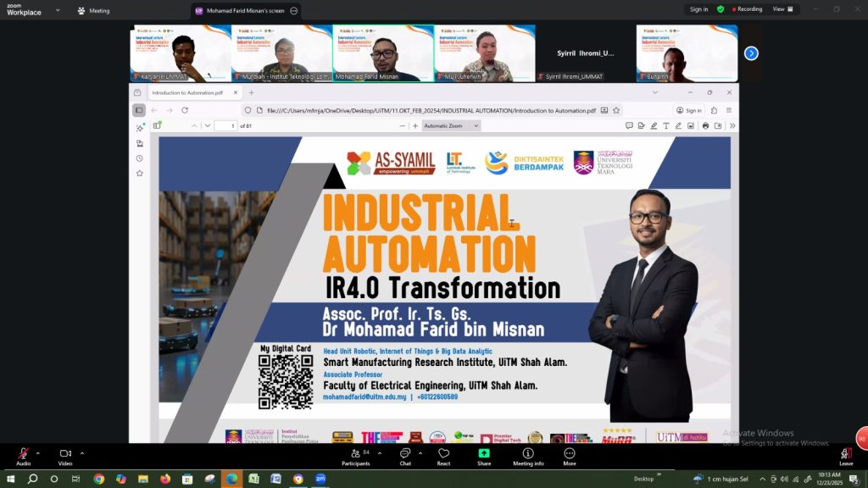Click the React heart icon

point(443,455)
